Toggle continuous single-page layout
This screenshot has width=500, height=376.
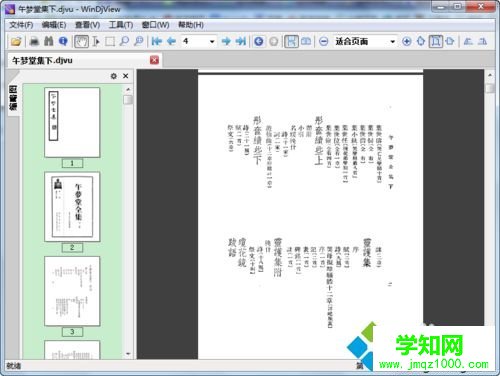pos(291,41)
